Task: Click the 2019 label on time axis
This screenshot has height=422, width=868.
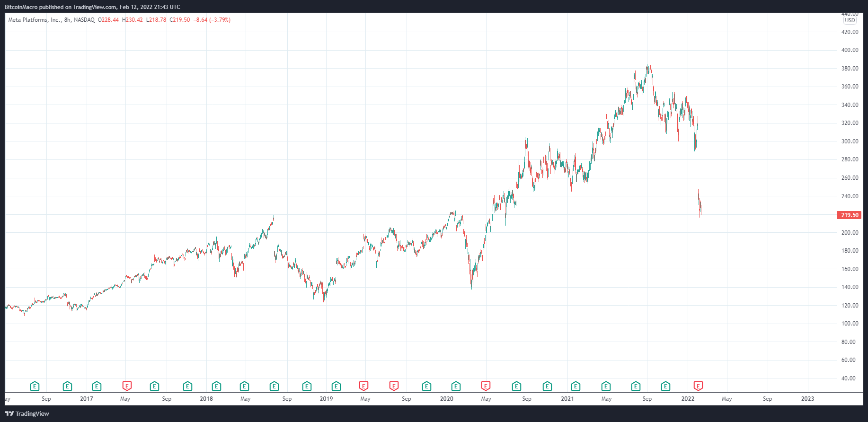Action: 326,399
